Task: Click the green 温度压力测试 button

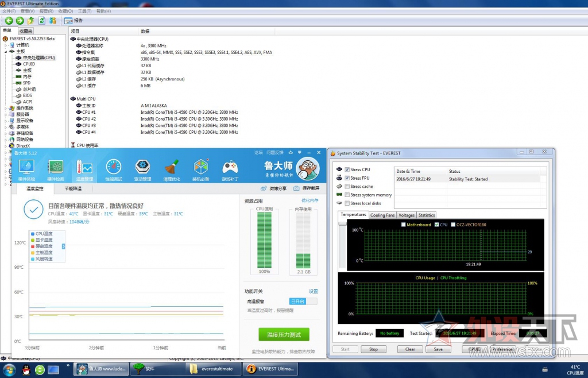Action: click(x=284, y=334)
